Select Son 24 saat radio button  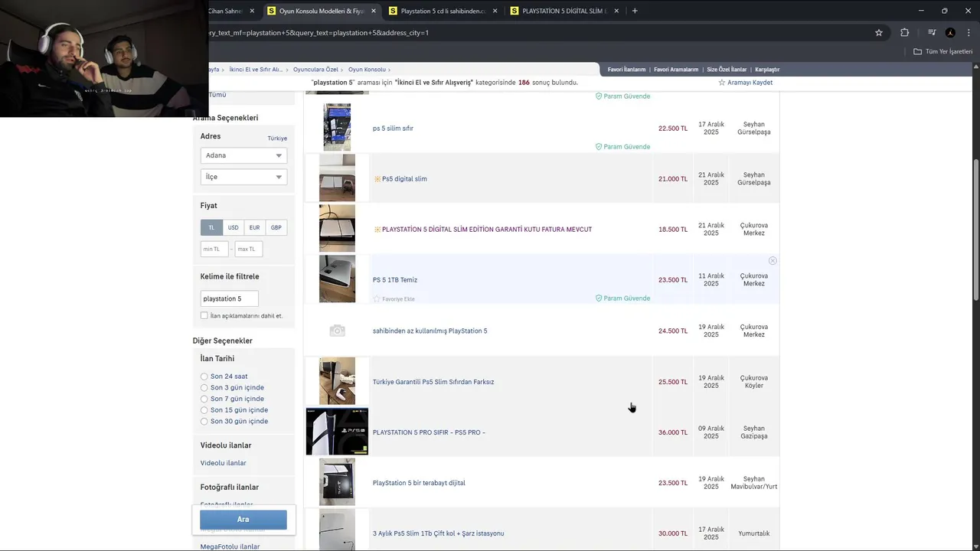[x=204, y=377]
